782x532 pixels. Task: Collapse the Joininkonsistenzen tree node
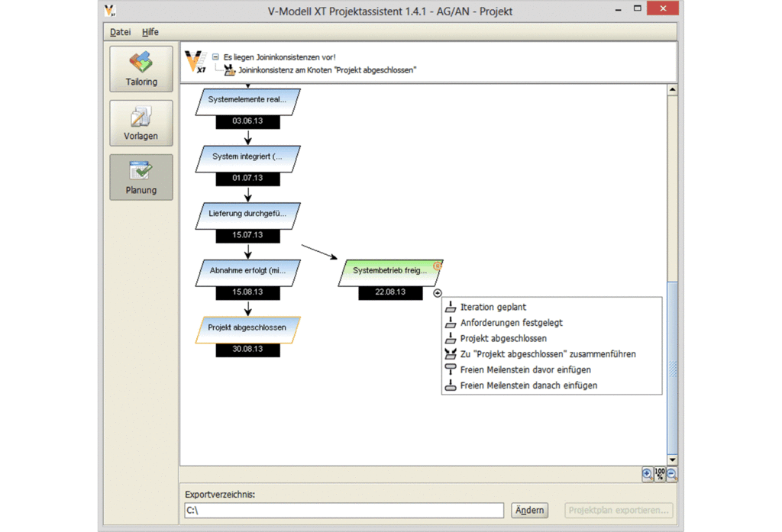[215, 56]
